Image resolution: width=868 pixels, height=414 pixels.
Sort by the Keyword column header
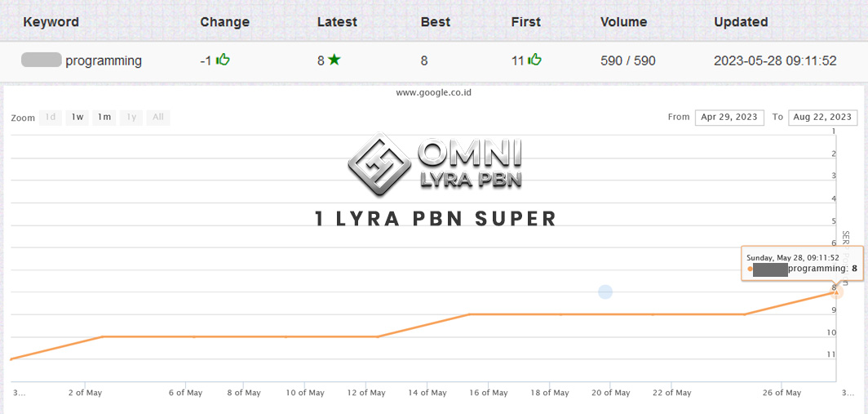pyautogui.click(x=51, y=22)
